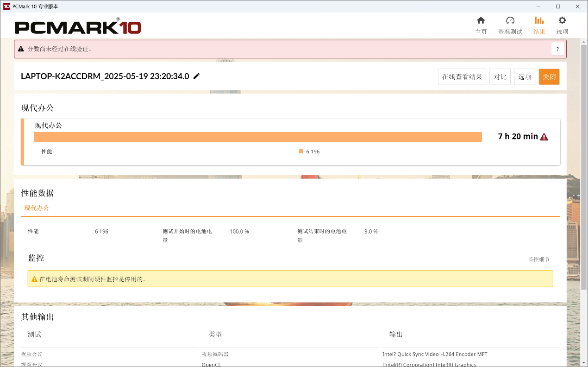The height and width of the screenshot is (367, 588).
Task: Select the Results bar chart icon
Action: [539, 21]
